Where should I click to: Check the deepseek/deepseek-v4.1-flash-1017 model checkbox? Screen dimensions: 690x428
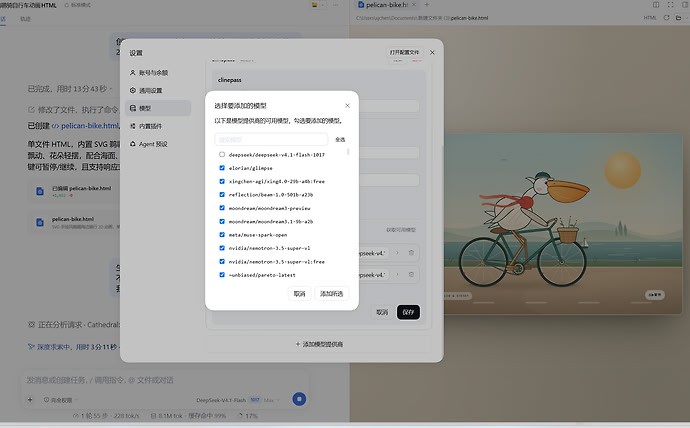click(222, 154)
